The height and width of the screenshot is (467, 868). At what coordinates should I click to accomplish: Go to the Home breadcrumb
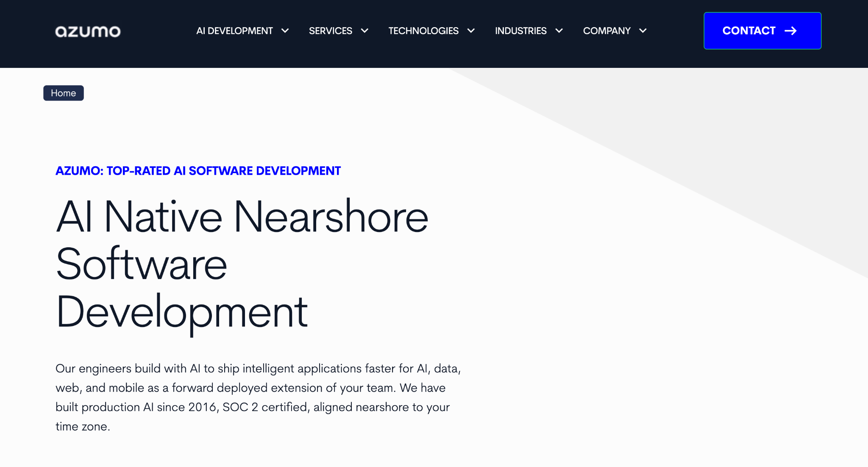(64, 93)
